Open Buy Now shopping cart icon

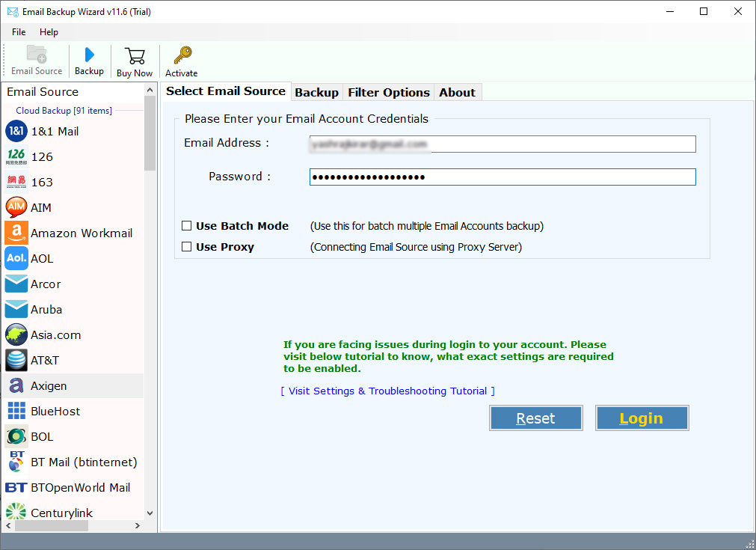tap(135, 55)
